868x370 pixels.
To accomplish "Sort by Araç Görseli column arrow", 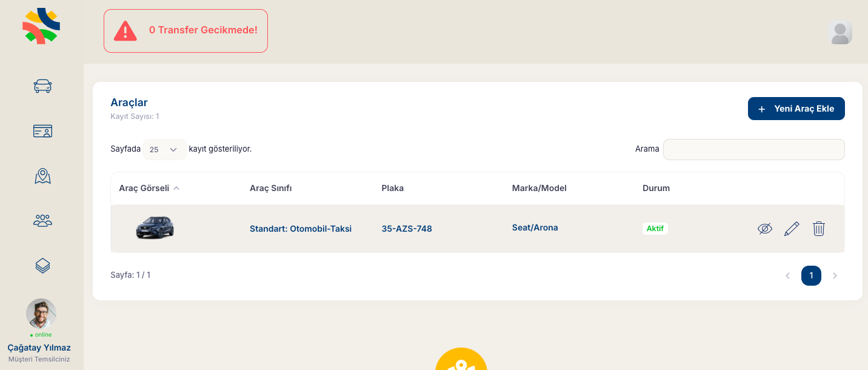I will click(x=176, y=188).
